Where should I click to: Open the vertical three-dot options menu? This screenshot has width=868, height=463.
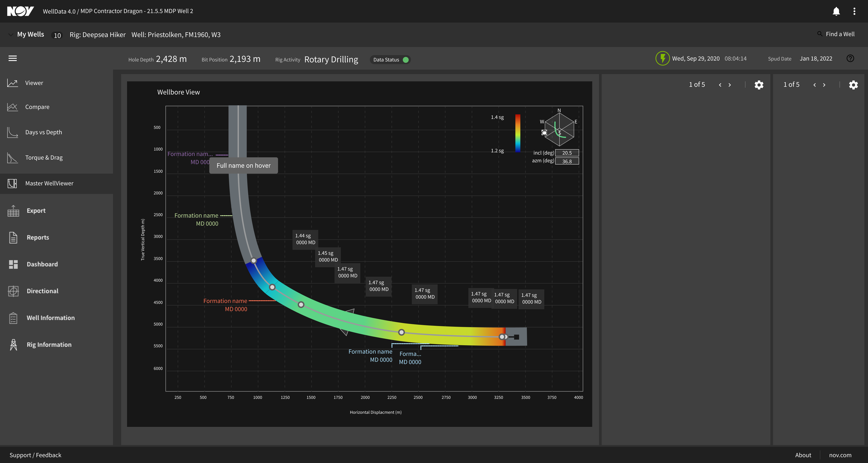(854, 11)
